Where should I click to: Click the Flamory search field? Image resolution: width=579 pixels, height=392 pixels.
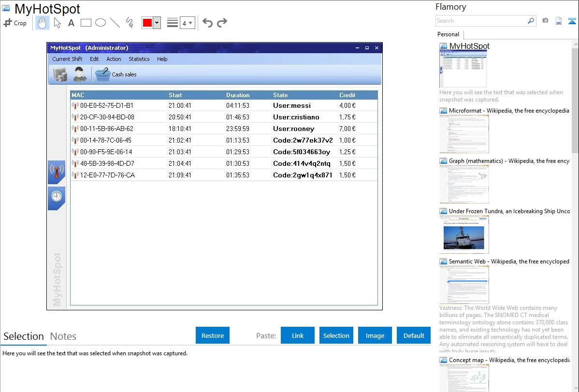click(x=481, y=21)
